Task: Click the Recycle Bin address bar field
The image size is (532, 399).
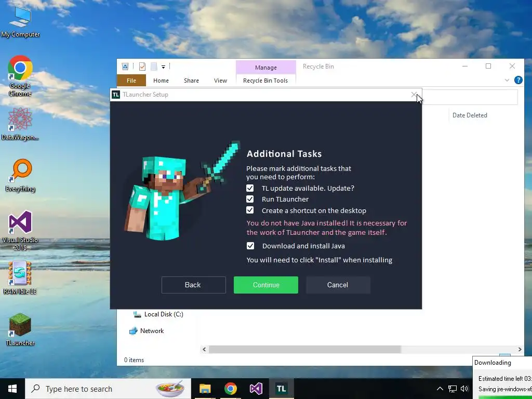Action: point(470,98)
